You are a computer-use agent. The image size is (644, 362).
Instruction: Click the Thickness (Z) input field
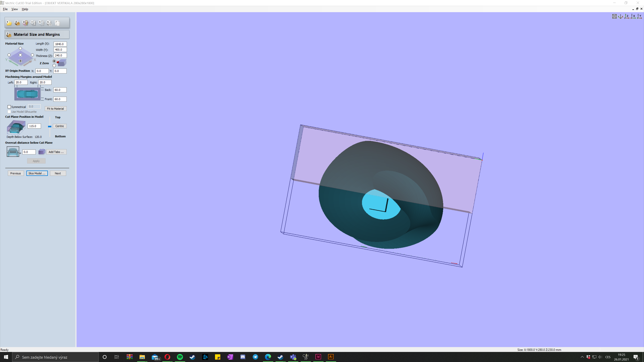[x=60, y=55]
